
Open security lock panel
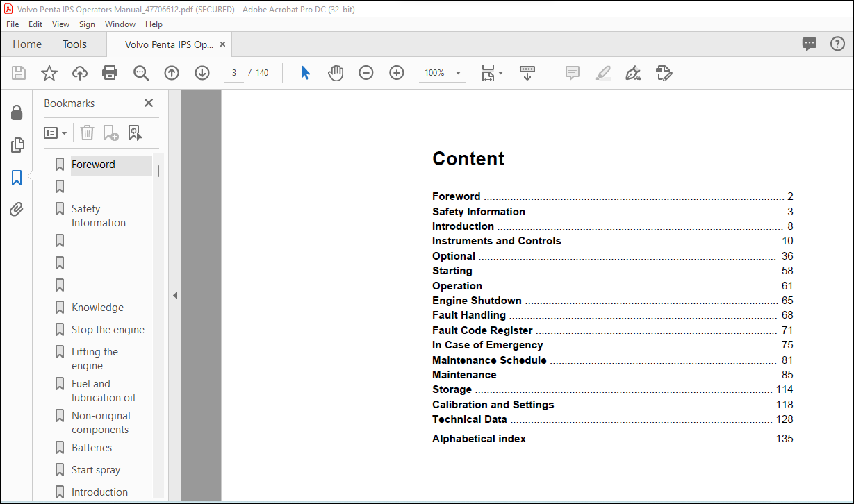(17, 112)
